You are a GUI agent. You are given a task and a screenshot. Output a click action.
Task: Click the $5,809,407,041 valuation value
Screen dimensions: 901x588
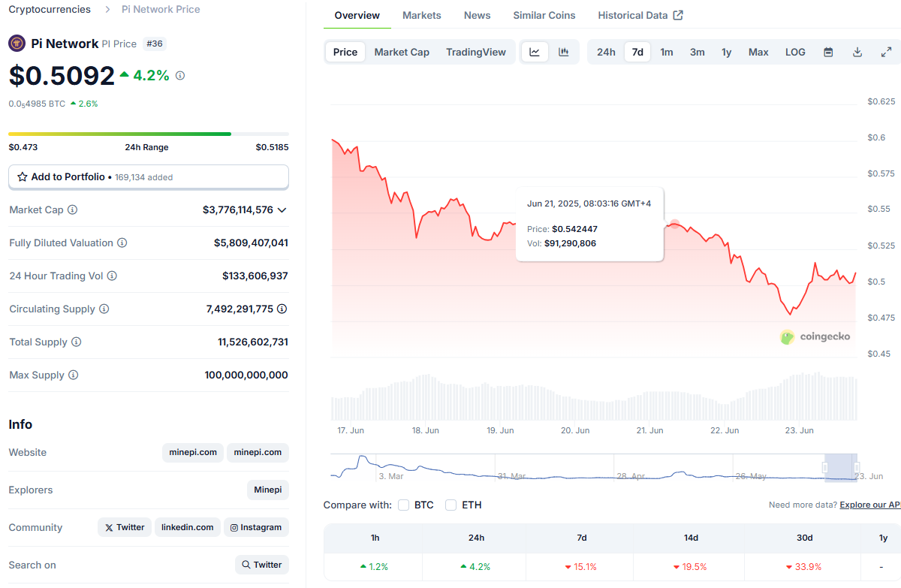[251, 243]
